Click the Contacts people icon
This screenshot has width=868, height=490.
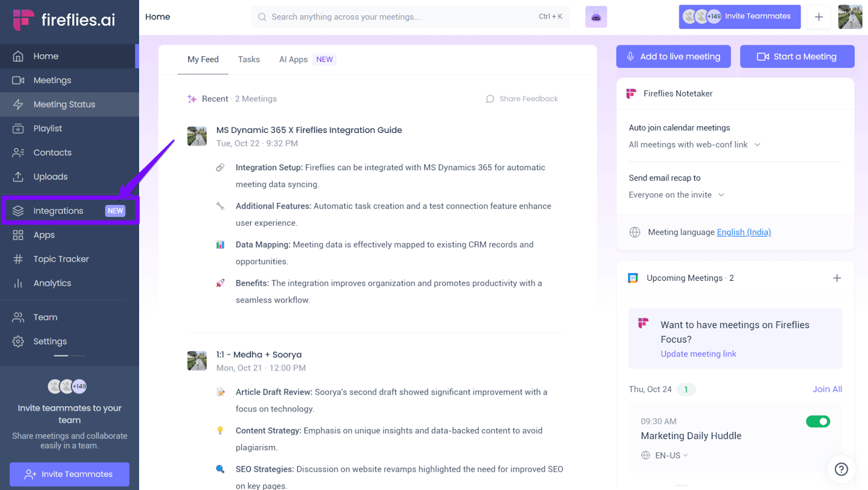tap(18, 153)
